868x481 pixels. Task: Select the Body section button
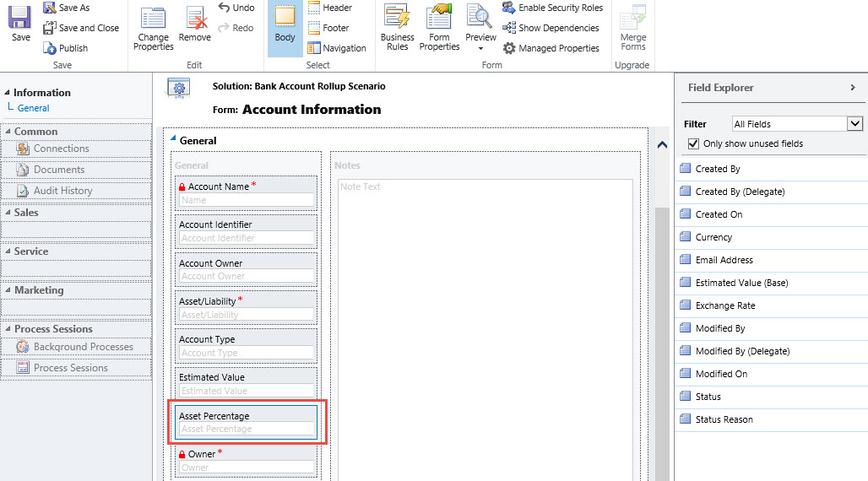[285, 27]
